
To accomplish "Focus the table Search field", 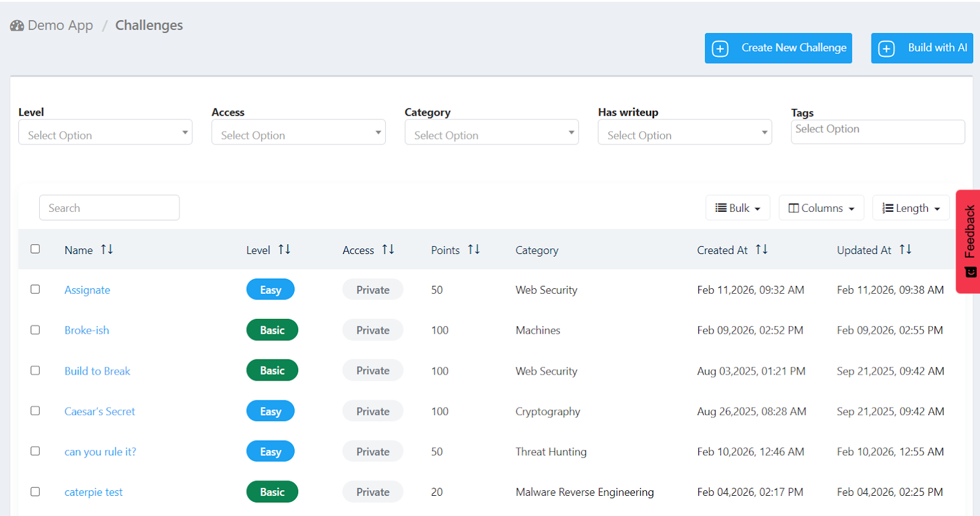I will (x=109, y=208).
